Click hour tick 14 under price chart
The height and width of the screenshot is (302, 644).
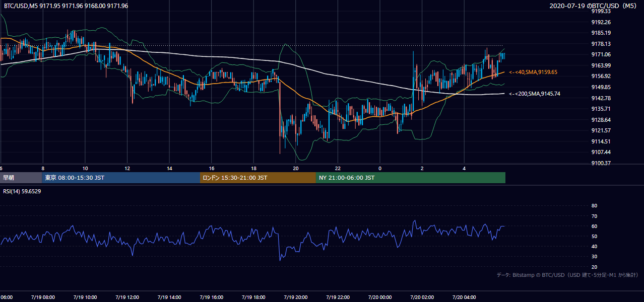(x=169, y=168)
